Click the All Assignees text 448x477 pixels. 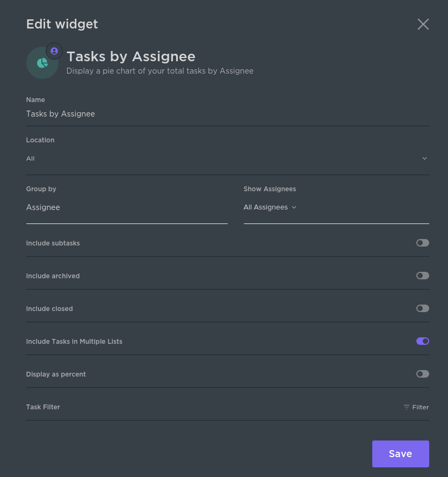coord(265,207)
